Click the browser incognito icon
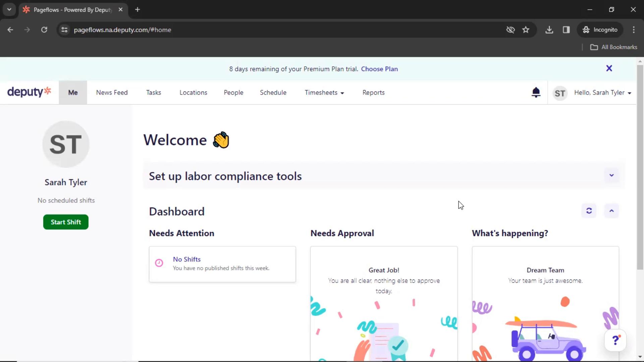This screenshot has width=644, height=362. [x=586, y=29]
